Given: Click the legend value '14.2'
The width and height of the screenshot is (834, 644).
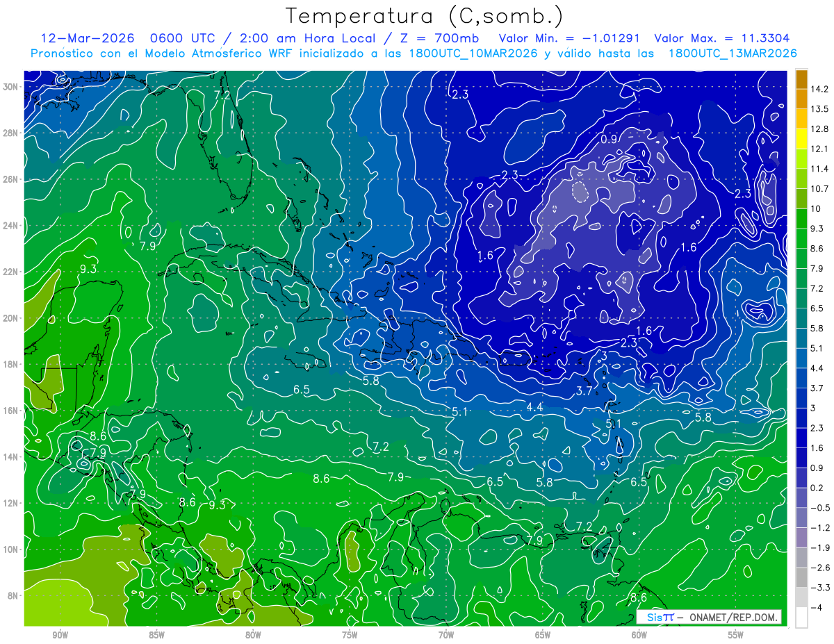Looking at the screenshot, I should [821, 89].
